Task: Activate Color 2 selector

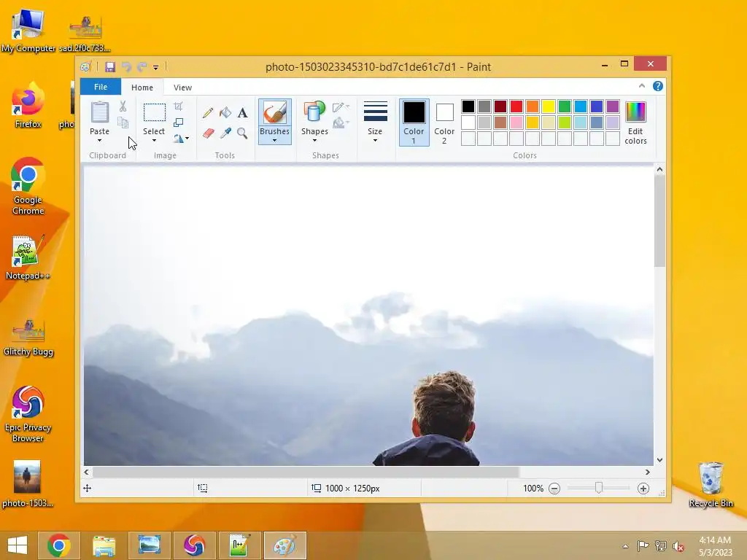Action: click(444, 122)
